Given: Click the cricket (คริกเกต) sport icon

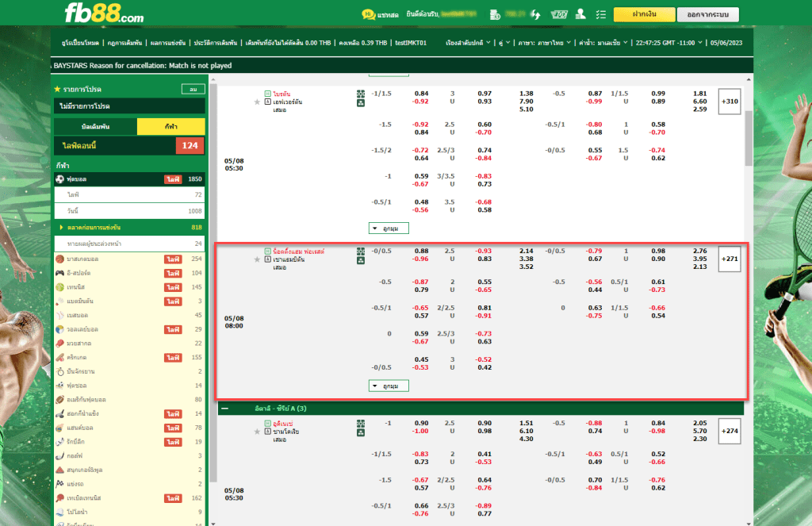Looking at the screenshot, I should click(x=59, y=358).
